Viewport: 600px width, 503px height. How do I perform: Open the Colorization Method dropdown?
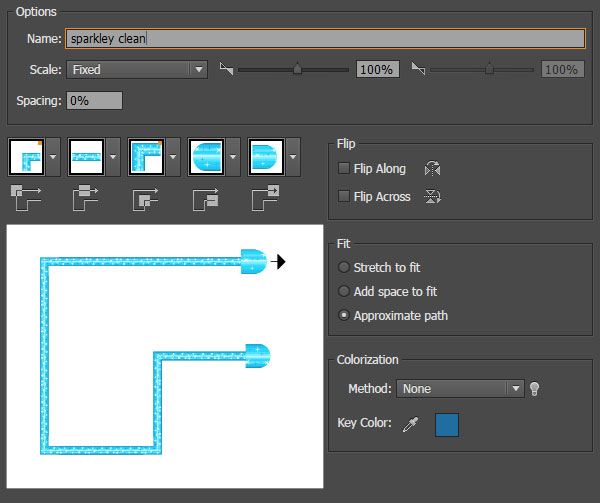(x=460, y=389)
